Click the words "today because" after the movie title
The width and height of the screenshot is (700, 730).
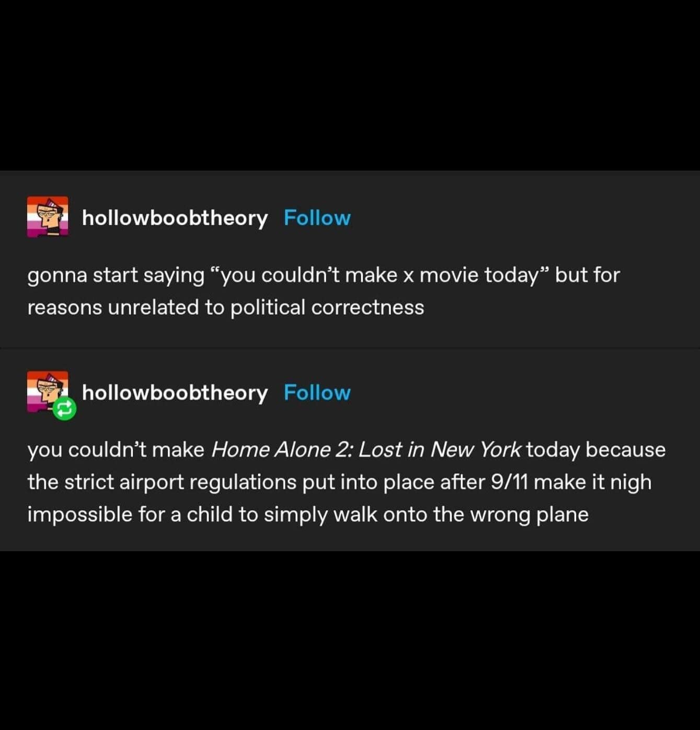(596, 450)
